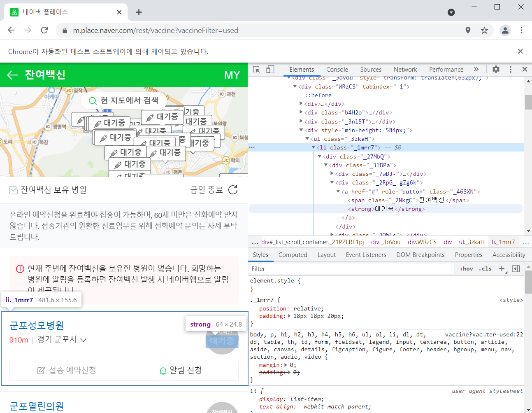The image size is (532, 413).
Task: Click the back arrow in green header
Action: (x=12, y=75)
